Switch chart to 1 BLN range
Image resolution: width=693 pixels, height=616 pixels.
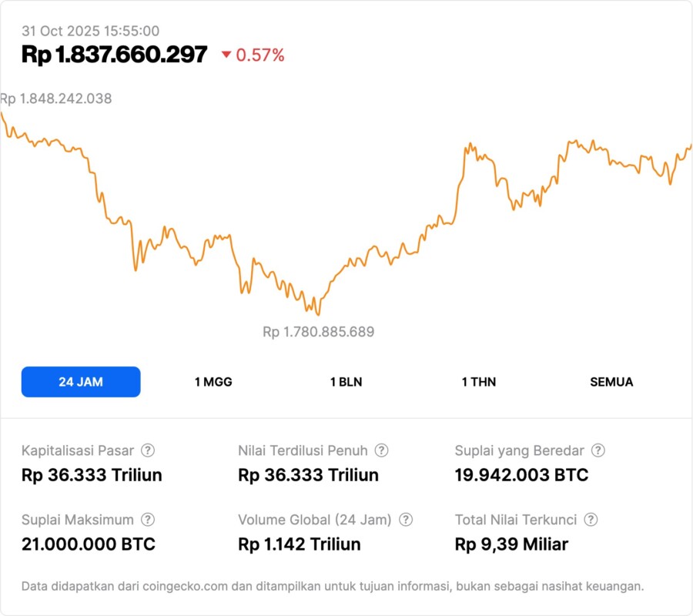click(x=346, y=382)
